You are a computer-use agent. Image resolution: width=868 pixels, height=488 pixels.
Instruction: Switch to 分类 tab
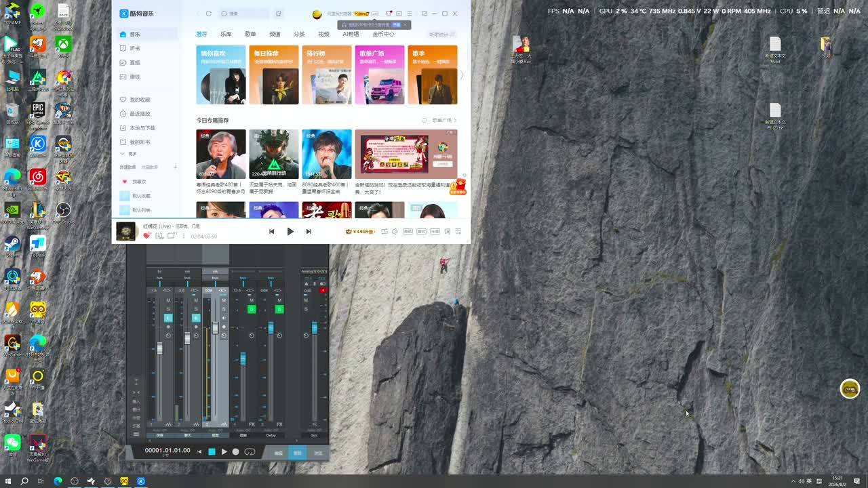click(299, 34)
